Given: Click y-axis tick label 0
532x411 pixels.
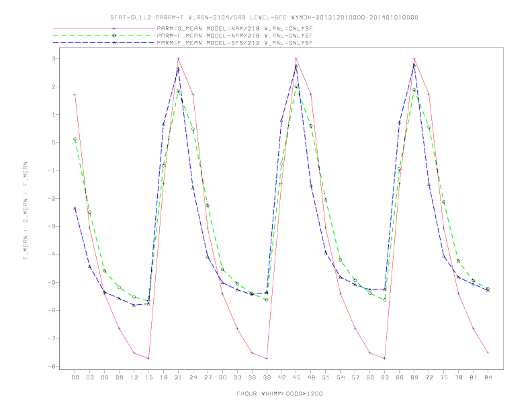Looking at the screenshot, I should click(x=54, y=143).
